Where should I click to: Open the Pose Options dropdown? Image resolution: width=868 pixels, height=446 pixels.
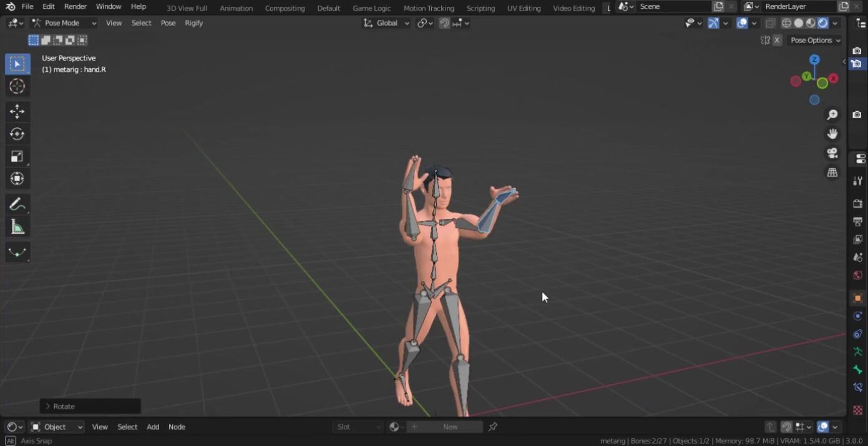816,41
